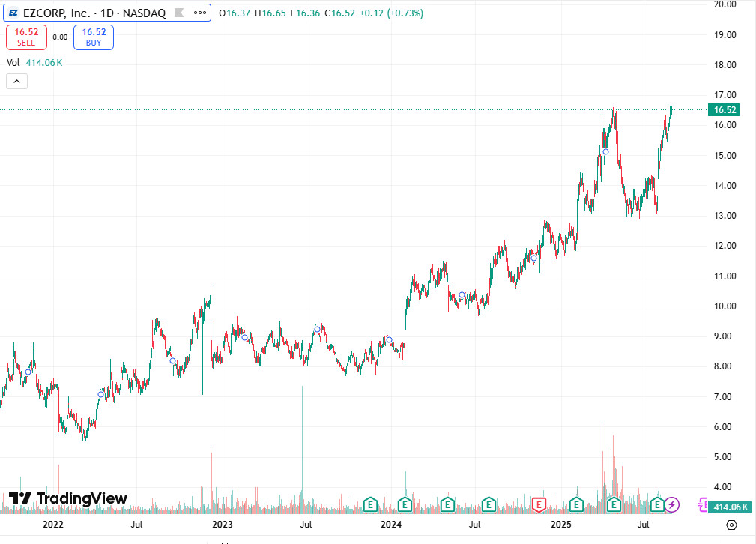
Task: Click earnings E marker touching the lightning icon
Action: [657, 505]
